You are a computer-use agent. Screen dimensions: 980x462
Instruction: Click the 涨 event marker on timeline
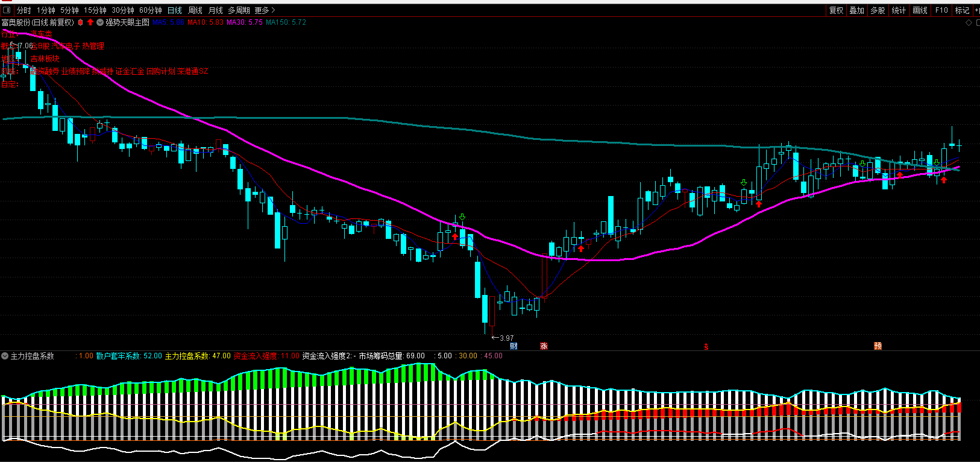tap(544, 346)
